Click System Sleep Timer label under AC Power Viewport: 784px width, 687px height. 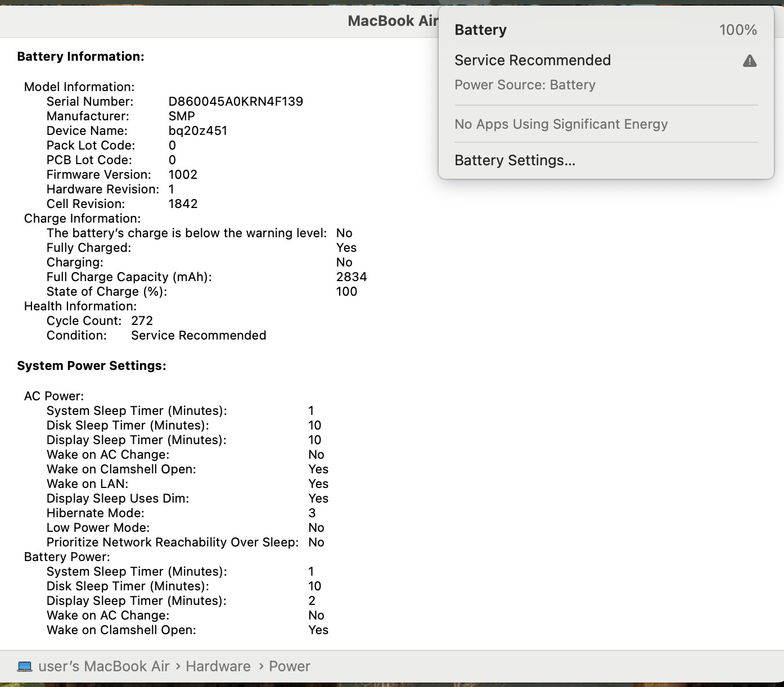point(137,411)
